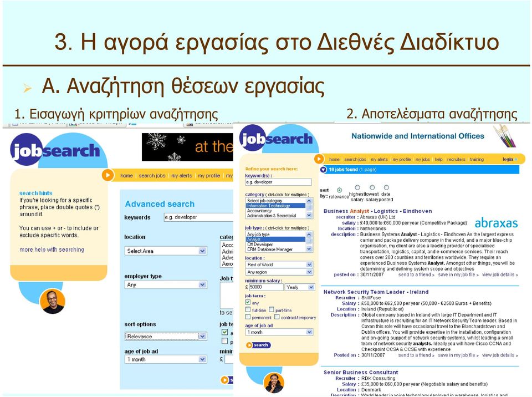532x397 pixels.
Task: Select the 'date posted' sort radio button
Action: pyautogui.click(x=386, y=187)
